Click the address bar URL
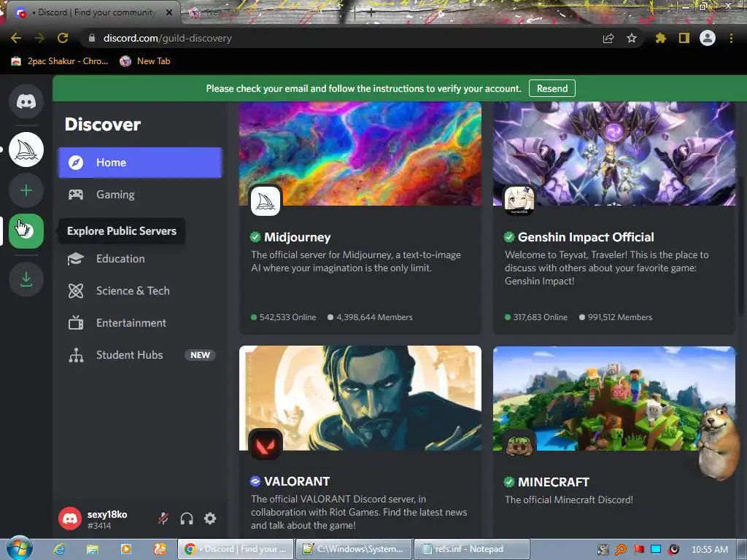 pos(167,38)
